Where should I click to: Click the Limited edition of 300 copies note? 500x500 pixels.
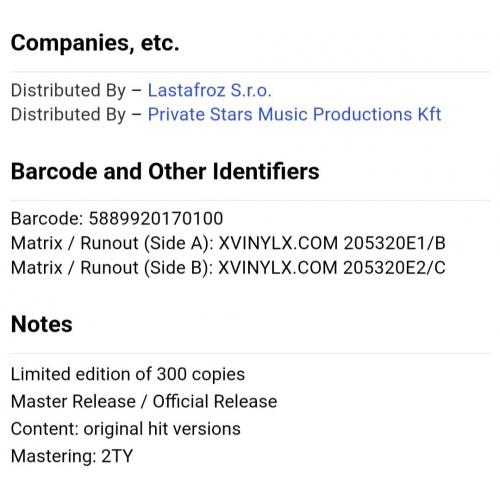point(128,374)
